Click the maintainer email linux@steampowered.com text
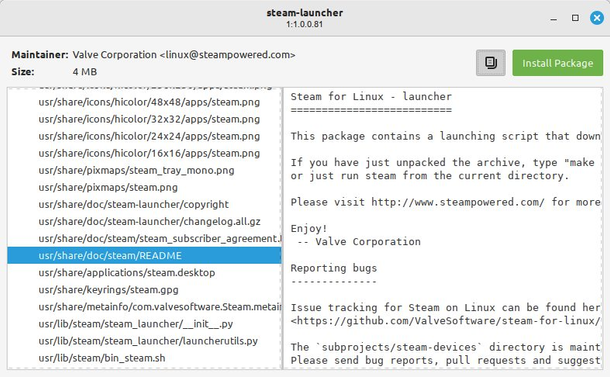This screenshot has width=610, height=377. pos(228,55)
